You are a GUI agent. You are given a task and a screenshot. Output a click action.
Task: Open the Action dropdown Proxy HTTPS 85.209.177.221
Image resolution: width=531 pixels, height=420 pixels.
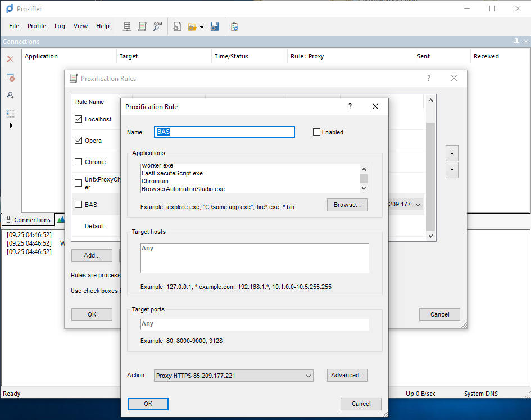(233, 376)
